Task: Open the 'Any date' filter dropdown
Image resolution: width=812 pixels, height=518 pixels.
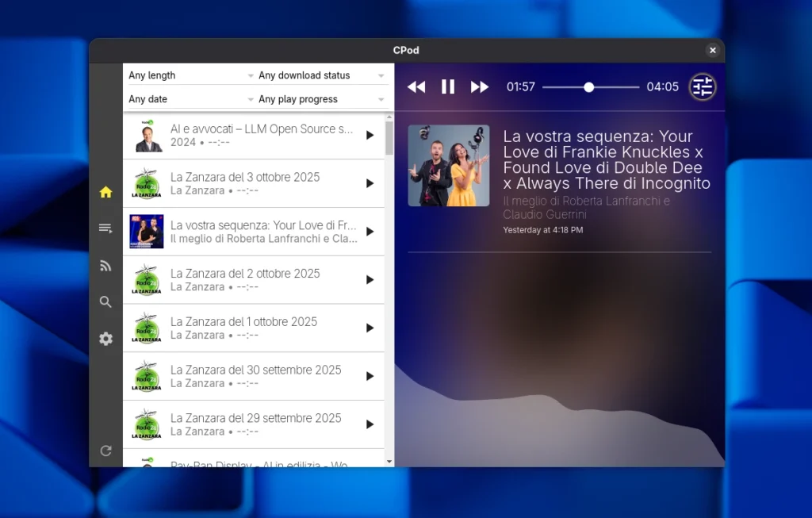Action: (189, 98)
